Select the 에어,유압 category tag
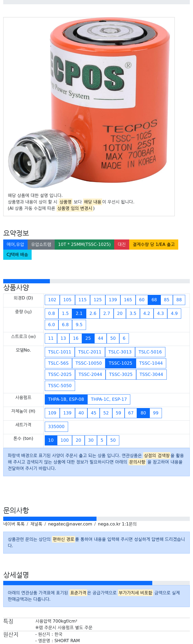 15,245
